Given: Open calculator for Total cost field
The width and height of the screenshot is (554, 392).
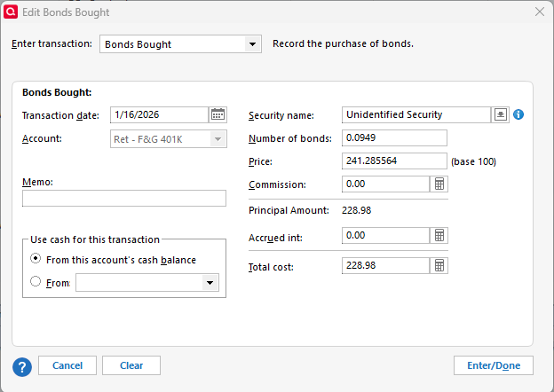Looking at the screenshot, I should click(x=439, y=266).
